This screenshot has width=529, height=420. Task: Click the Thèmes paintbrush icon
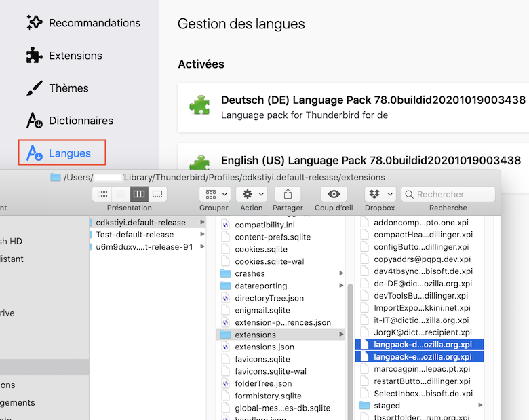coord(35,88)
